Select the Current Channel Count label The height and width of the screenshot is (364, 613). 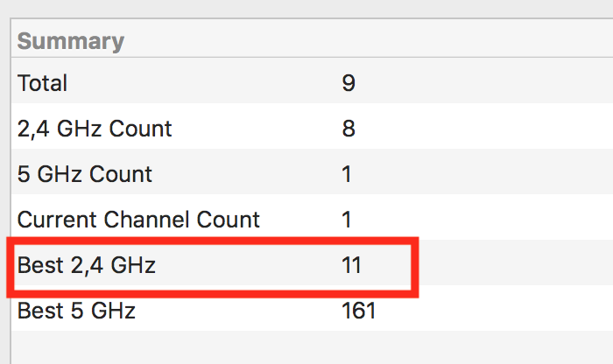138,220
